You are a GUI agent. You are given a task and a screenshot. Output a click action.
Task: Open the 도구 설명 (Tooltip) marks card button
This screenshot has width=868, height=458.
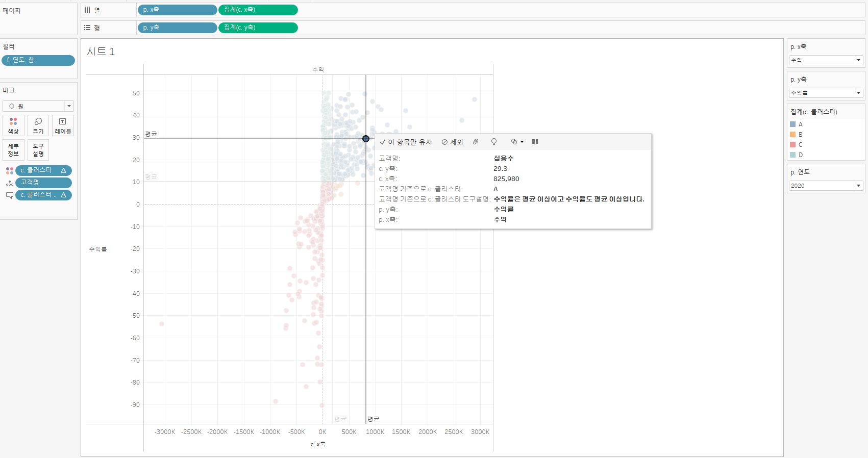point(38,150)
